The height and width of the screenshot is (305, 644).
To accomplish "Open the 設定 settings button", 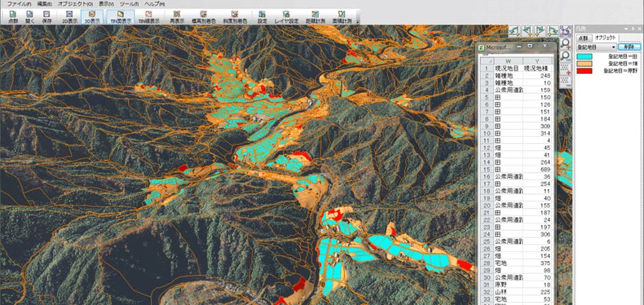I will click(x=262, y=16).
